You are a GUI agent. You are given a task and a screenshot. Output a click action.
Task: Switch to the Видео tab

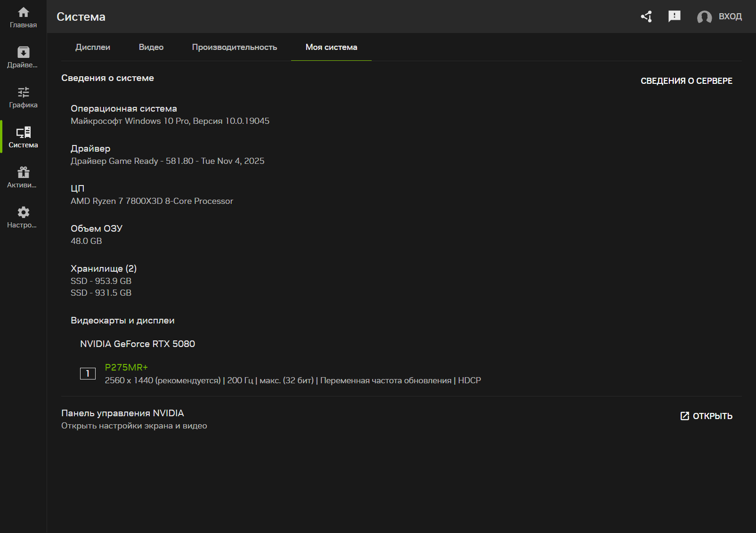[151, 47]
